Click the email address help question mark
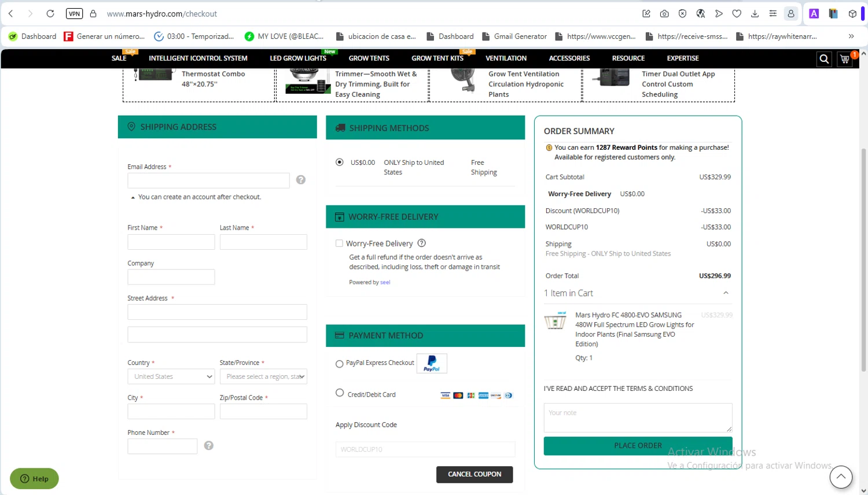 (x=301, y=180)
